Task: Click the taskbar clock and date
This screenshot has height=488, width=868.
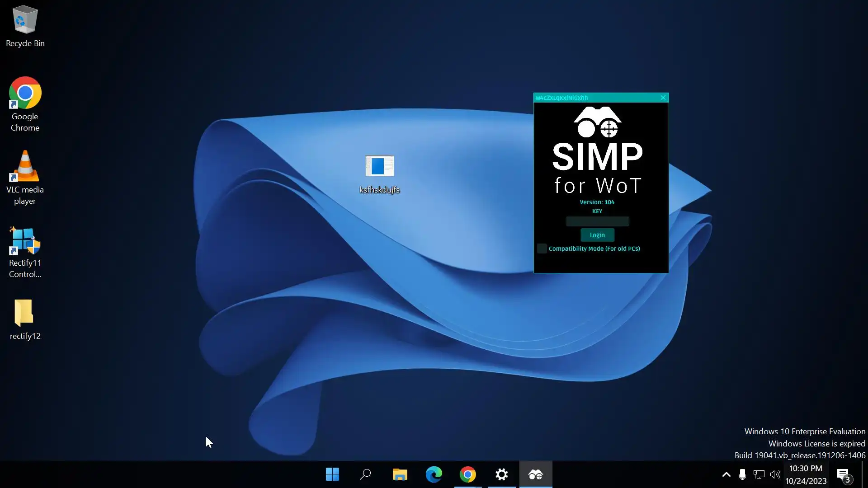Action: pyautogui.click(x=806, y=474)
